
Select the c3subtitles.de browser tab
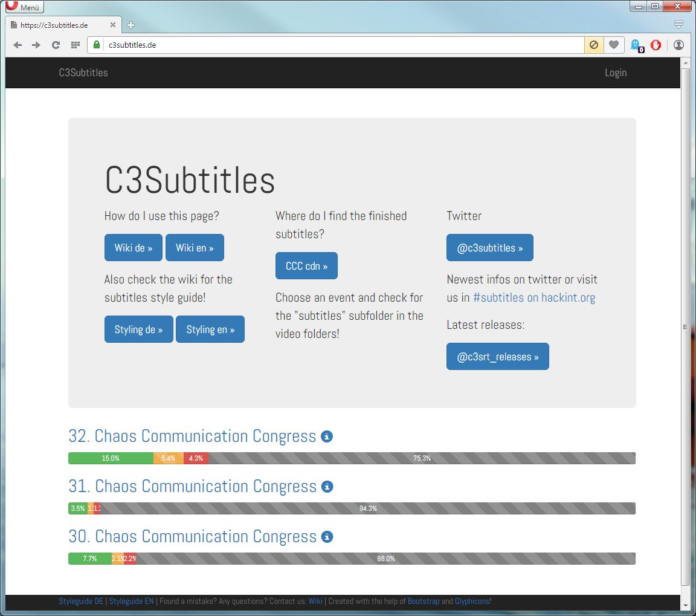click(62, 25)
